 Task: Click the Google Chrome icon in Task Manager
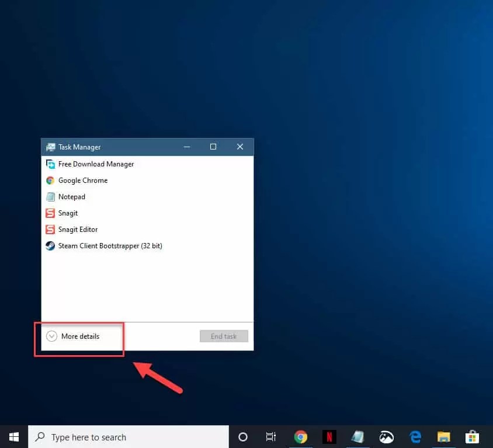pos(50,180)
